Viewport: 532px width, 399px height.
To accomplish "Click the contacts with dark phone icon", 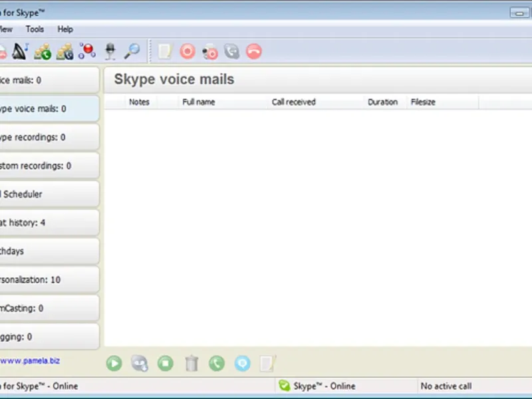I will click(65, 52).
